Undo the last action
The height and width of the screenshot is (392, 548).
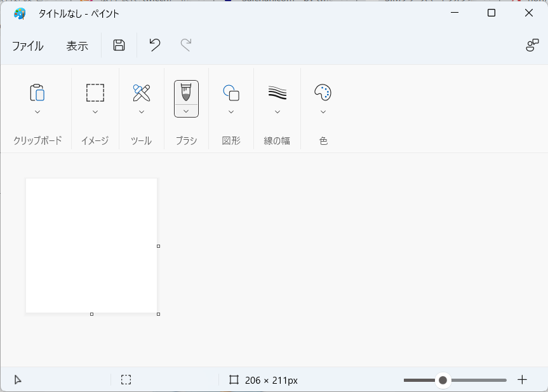[155, 45]
